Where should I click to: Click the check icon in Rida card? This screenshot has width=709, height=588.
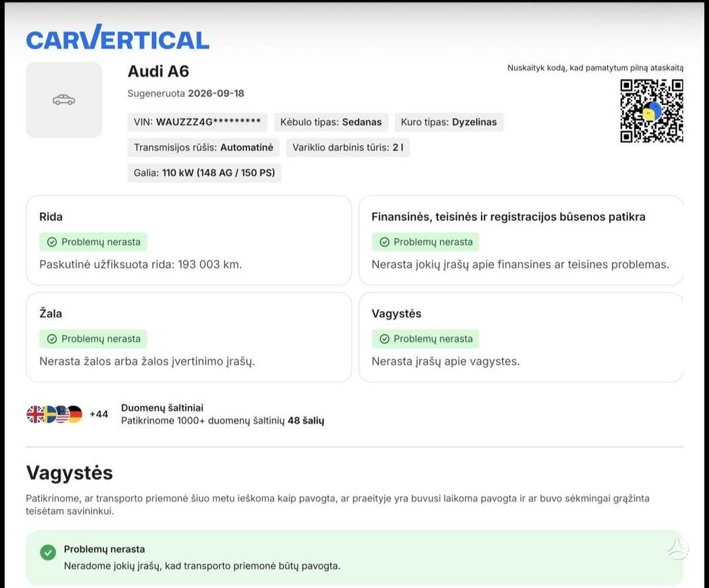click(52, 242)
